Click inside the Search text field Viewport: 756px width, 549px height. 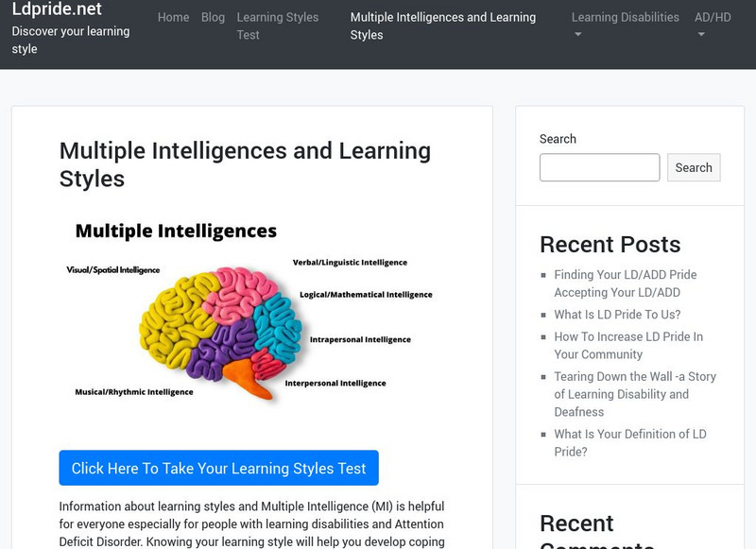click(x=599, y=167)
